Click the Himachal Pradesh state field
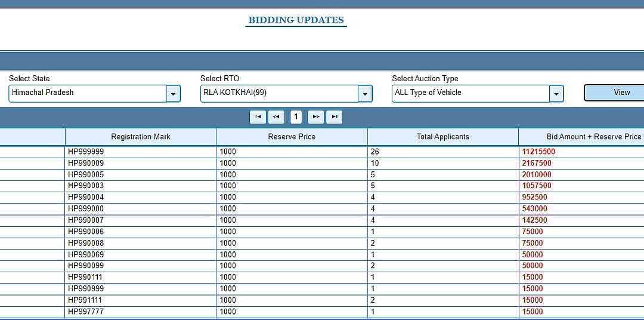Viewport: 644px width, 320px height. (87, 93)
